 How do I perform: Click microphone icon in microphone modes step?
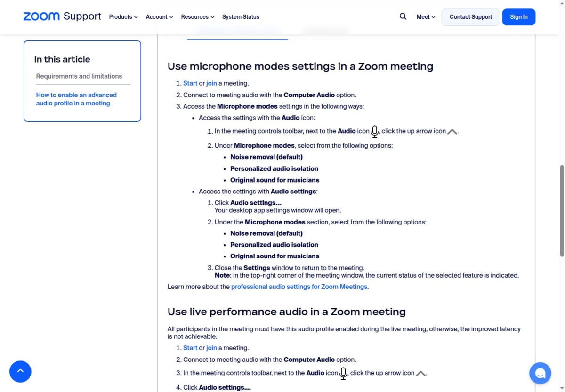tap(375, 132)
